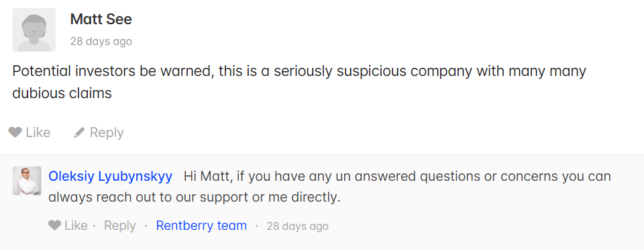644x250 pixels.
Task: Click the heart icon in Oleksiy's reply
Action: pyautogui.click(x=54, y=225)
